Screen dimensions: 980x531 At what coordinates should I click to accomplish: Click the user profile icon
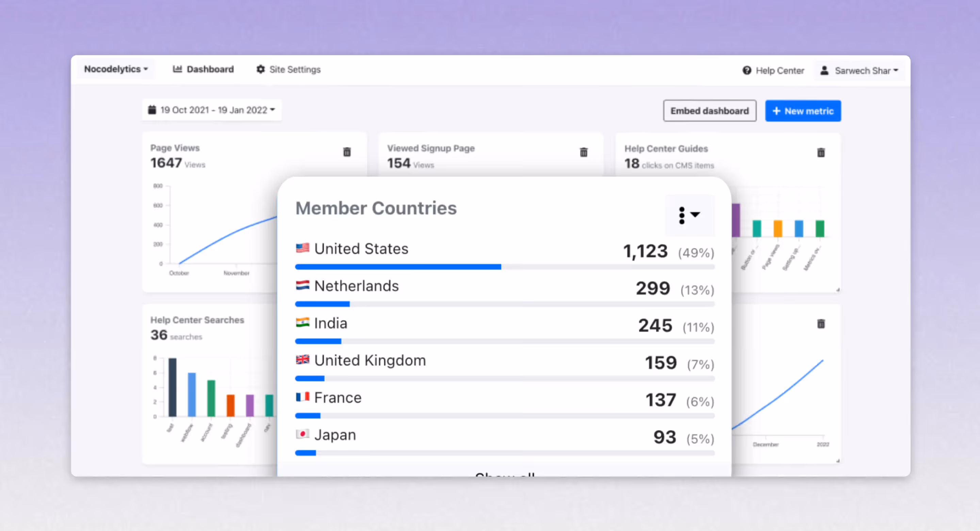coord(824,70)
